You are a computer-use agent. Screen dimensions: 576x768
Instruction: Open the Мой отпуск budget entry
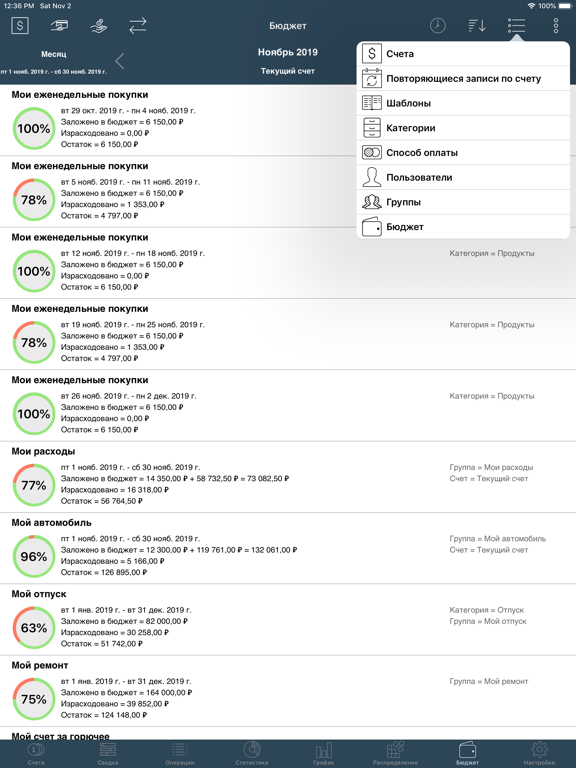tap(288, 620)
